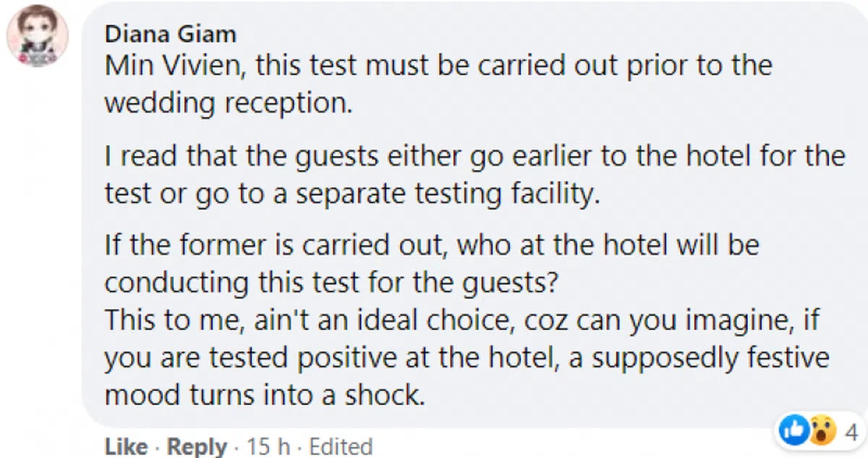868x458 pixels.
Task: View edit history via Edited label
Action: (341, 446)
